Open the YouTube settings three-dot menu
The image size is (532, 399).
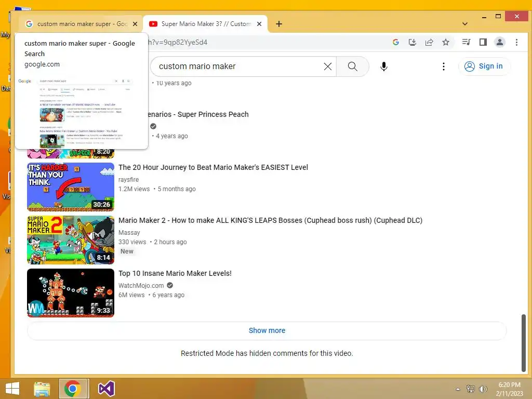[444, 66]
